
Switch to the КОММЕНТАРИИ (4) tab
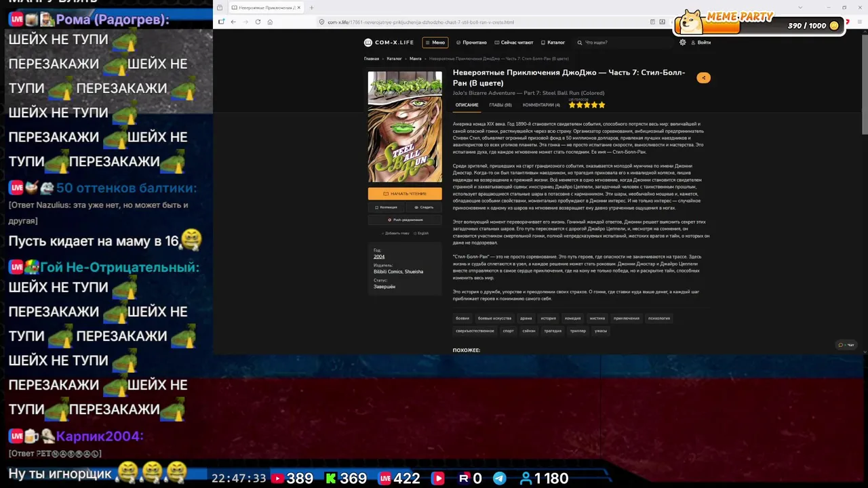541,105
